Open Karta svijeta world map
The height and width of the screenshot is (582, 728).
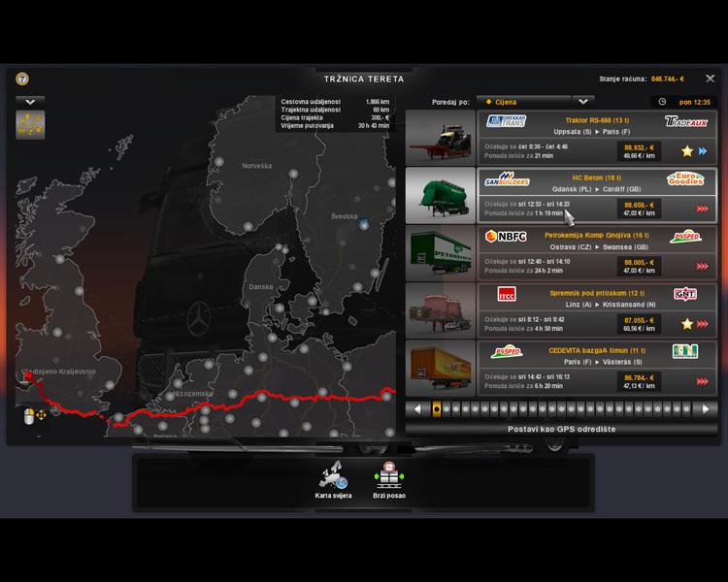tap(334, 481)
